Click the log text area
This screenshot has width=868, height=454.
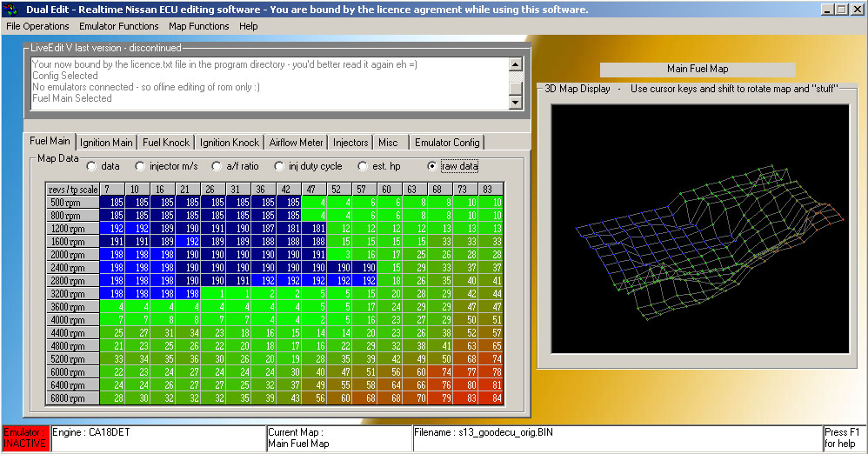click(x=270, y=83)
